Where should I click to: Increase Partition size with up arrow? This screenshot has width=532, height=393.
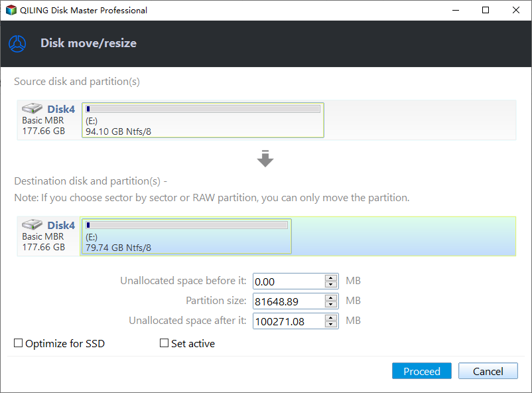pyautogui.click(x=331, y=298)
